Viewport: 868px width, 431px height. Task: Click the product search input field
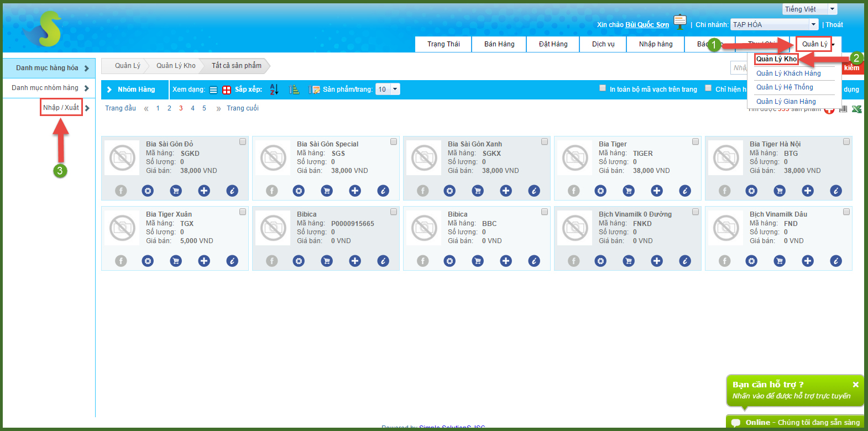point(739,67)
